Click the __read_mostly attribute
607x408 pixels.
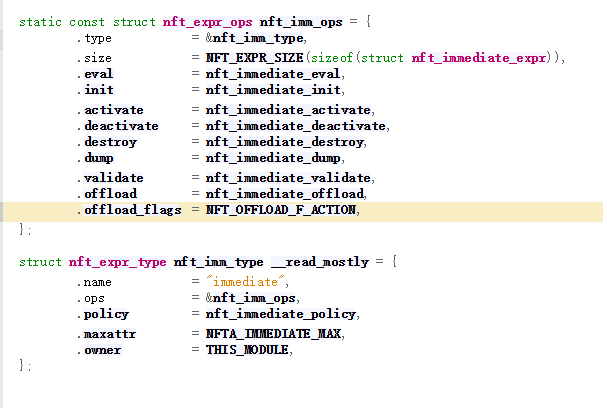pyautogui.click(x=320, y=262)
